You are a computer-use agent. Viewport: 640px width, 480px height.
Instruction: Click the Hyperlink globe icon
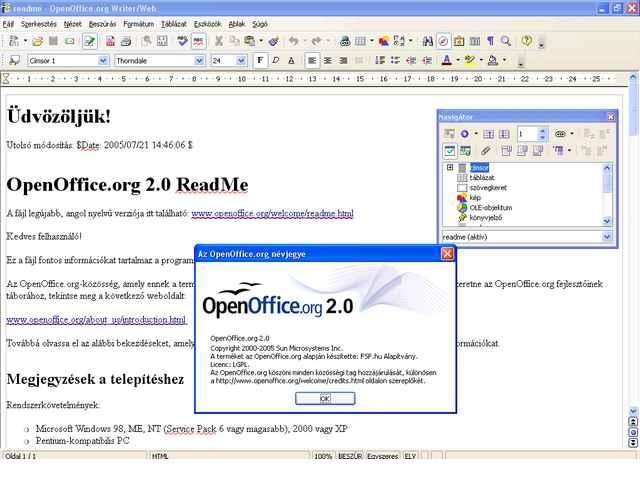click(x=345, y=41)
